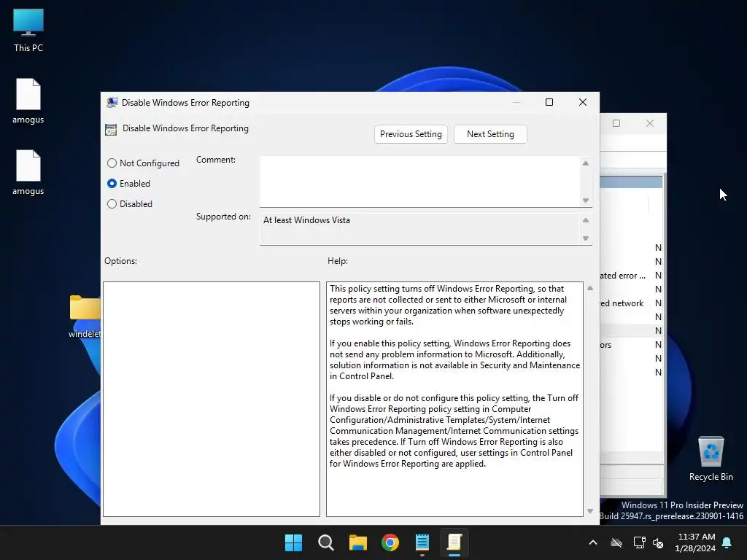Click the policy dialog title bar icon
The width and height of the screenshot is (747, 560).
tap(112, 102)
